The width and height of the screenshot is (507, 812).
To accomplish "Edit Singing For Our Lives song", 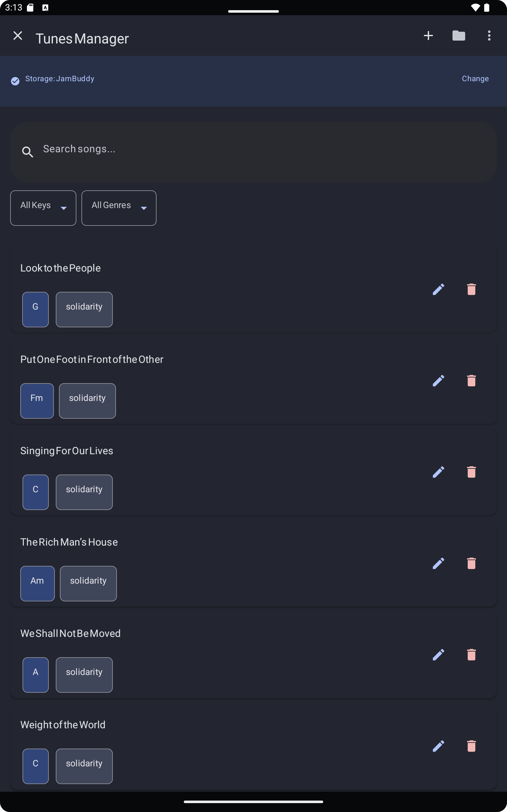I will point(438,472).
